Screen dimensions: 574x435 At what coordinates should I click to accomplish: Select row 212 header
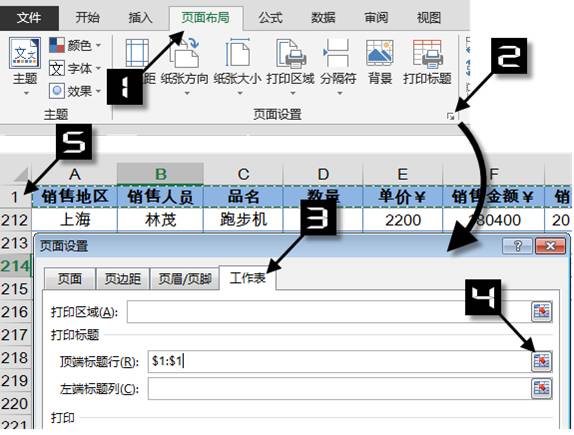[15, 220]
